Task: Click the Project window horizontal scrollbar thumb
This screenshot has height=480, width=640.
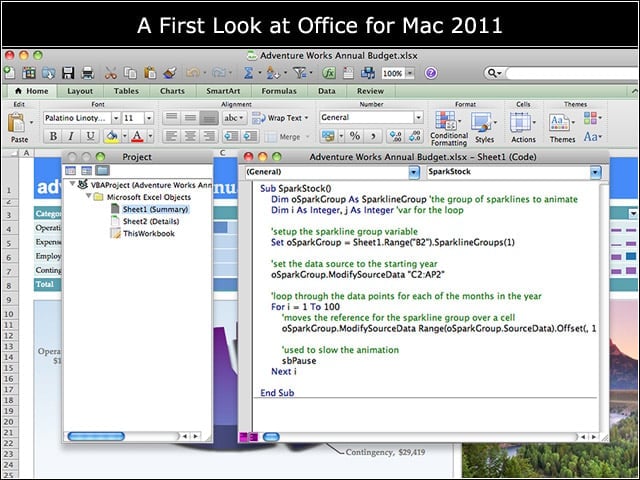Action: (x=96, y=436)
